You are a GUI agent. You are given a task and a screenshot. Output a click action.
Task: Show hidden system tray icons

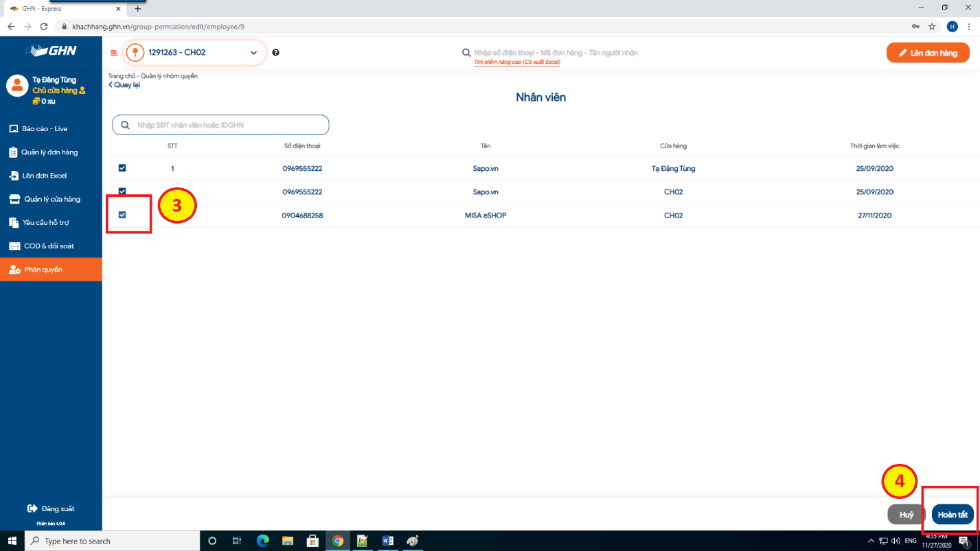(871, 541)
